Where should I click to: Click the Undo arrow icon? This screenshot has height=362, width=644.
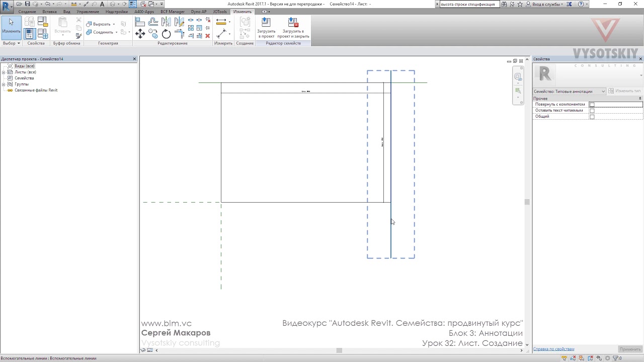[47, 4]
